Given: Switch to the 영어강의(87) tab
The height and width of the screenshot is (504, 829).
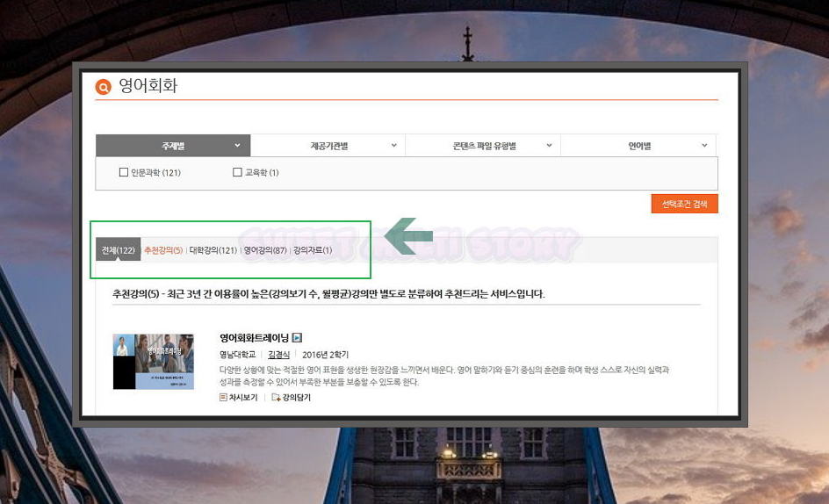Looking at the screenshot, I should [265, 250].
